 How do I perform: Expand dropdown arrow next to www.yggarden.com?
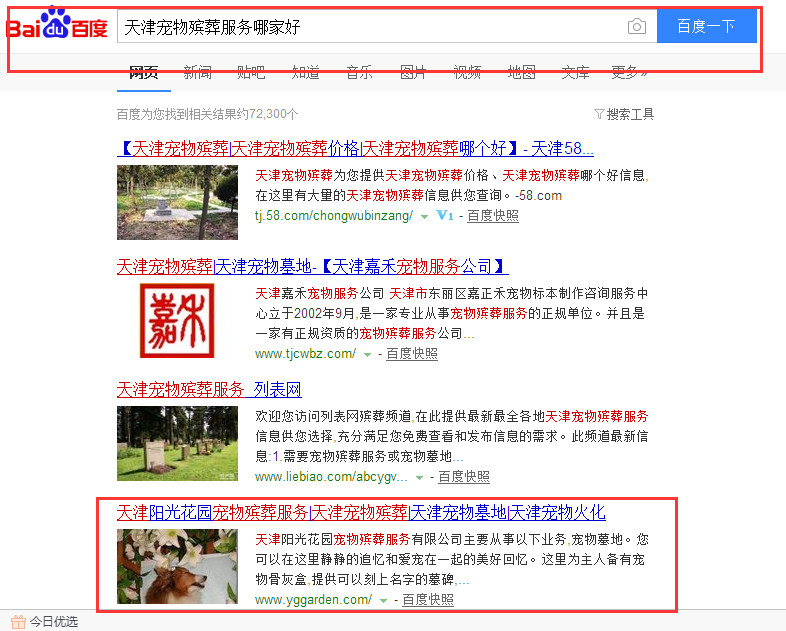click(383, 601)
